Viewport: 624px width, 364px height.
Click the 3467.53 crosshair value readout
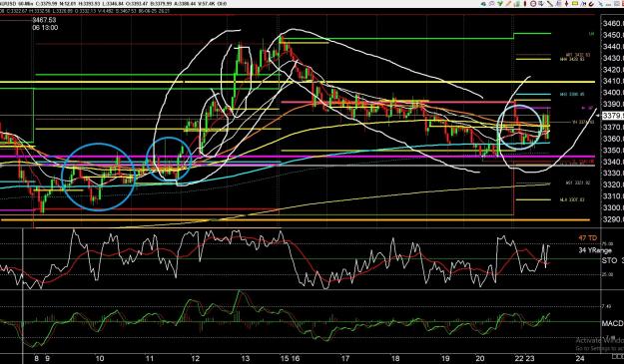tap(45, 20)
